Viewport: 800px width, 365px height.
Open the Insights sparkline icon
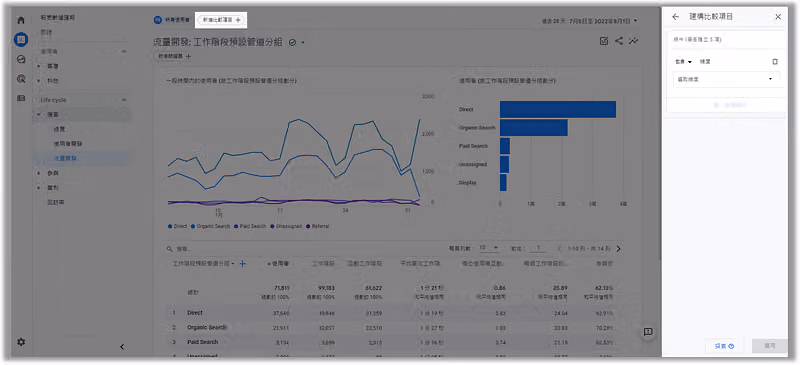pyautogui.click(x=634, y=41)
